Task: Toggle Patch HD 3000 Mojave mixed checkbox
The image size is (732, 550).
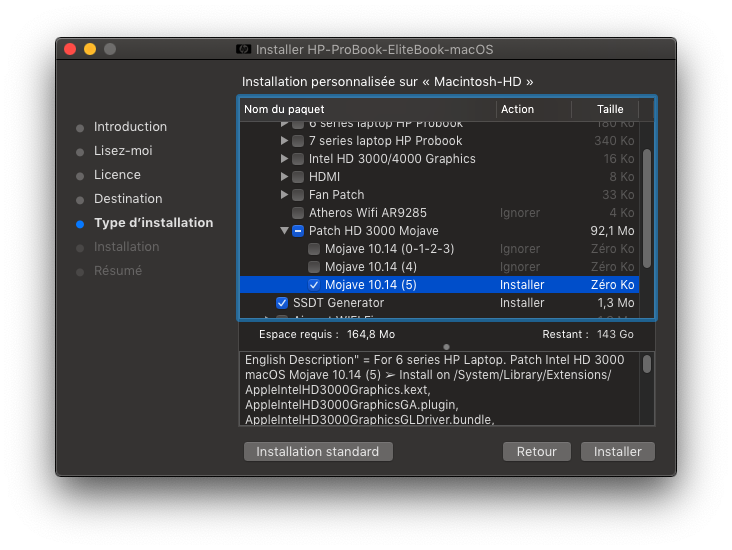Action: tap(298, 231)
